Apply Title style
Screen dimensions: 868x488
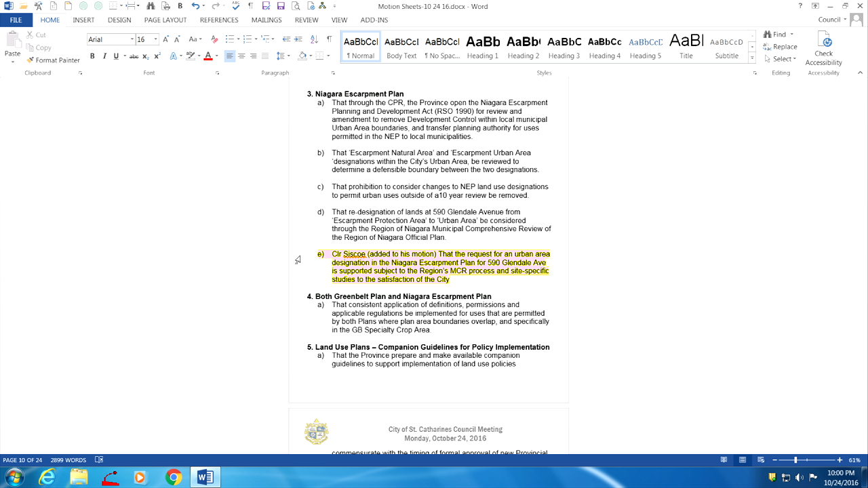[x=686, y=47]
